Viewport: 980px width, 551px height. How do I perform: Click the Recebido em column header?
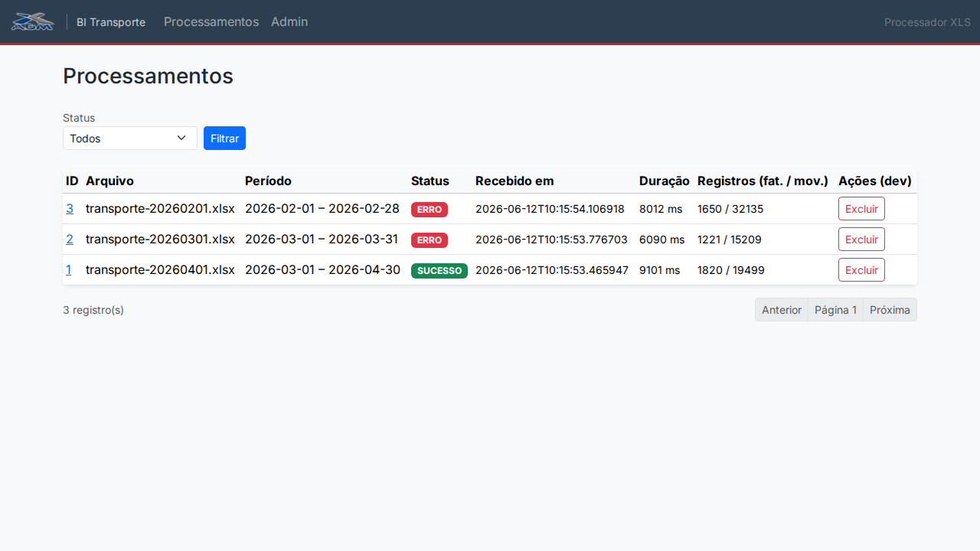click(514, 181)
